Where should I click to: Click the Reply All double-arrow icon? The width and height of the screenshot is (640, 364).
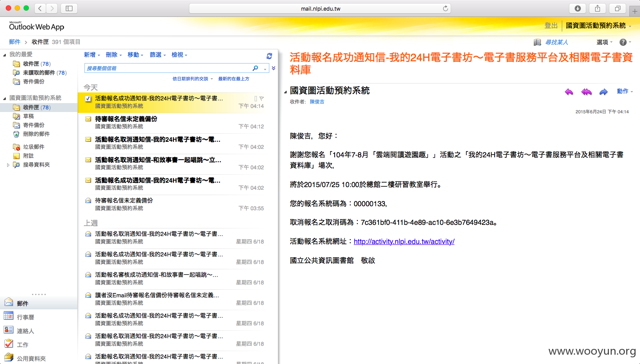pos(586,92)
